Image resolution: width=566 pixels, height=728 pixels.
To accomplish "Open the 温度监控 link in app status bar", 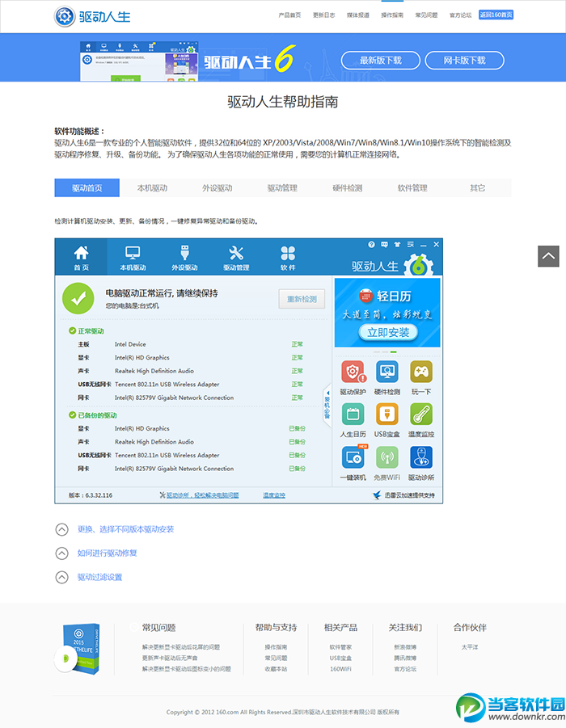I will coord(274,495).
